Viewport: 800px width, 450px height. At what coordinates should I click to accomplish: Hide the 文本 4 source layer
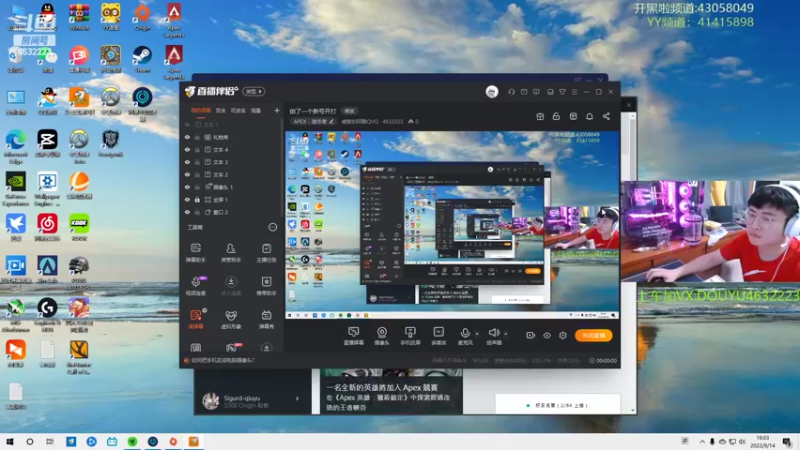click(187, 150)
